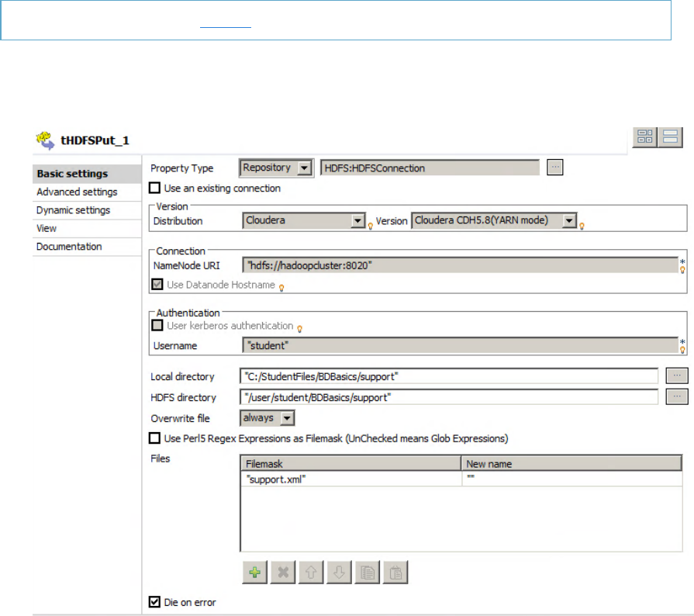Browse for HDFS directory using ellipsis button
The width and height of the screenshot is (694, 616).
(x=677, y=396)
